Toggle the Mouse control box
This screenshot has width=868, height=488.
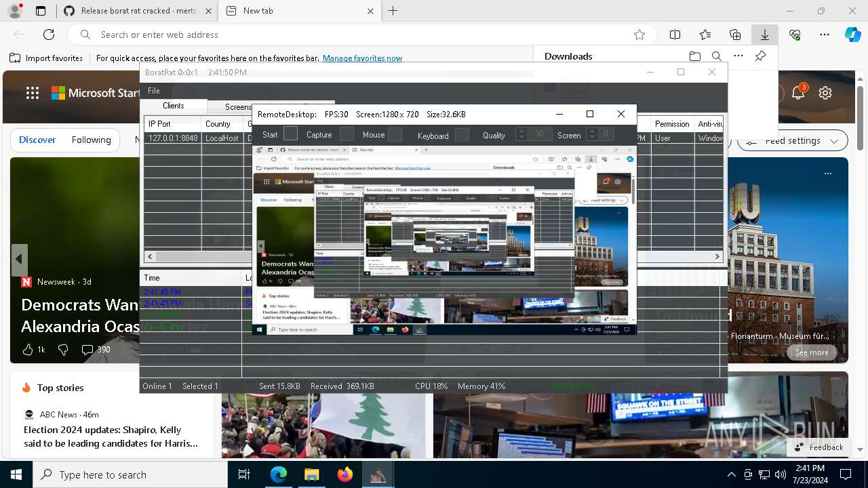tap(395, 135)
